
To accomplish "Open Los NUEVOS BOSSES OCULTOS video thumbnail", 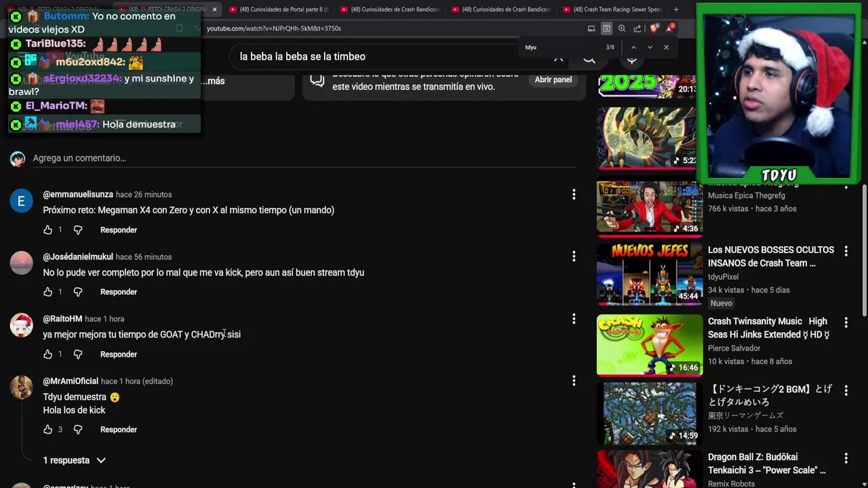I will pos(650,274).
